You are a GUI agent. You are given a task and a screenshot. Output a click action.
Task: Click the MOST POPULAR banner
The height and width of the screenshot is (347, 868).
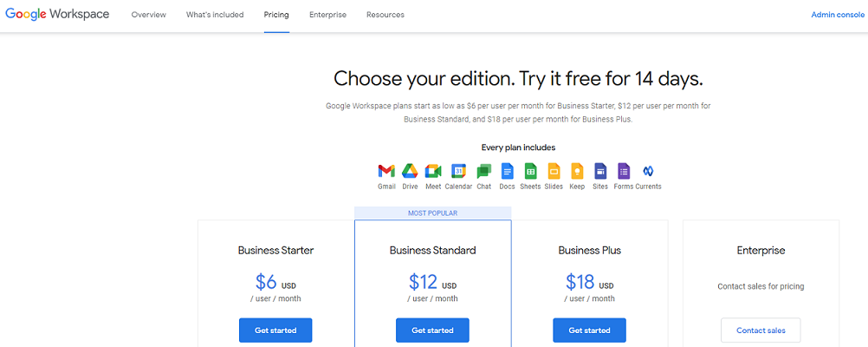pos(433,213)
